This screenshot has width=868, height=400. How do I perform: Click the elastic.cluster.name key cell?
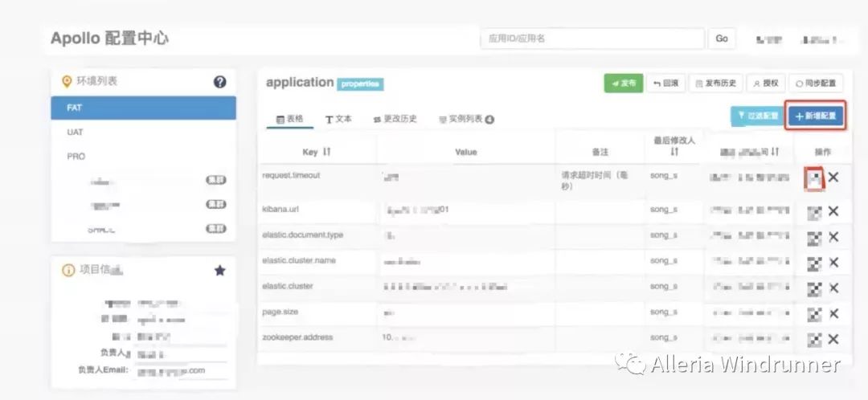click(299, 260)
